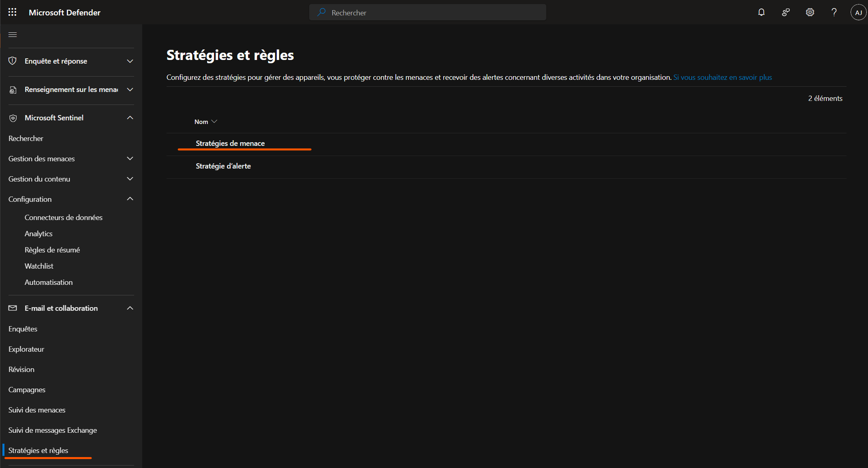868x468 pixels.
Task: Open the community people icon in the header
Action: point(786,13)
